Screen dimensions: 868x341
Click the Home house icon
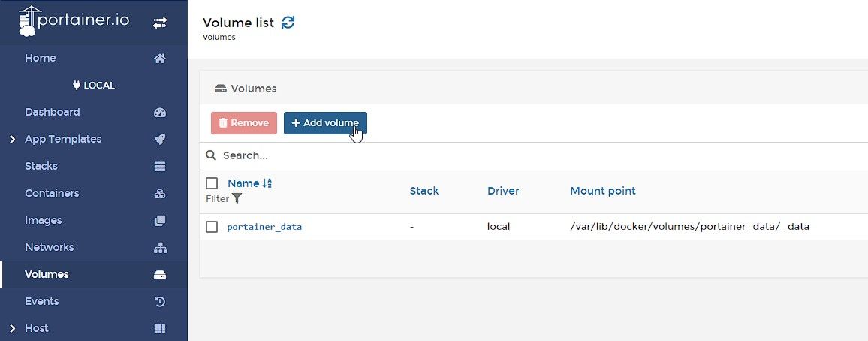pyautogui.click(x=159, y=59)
